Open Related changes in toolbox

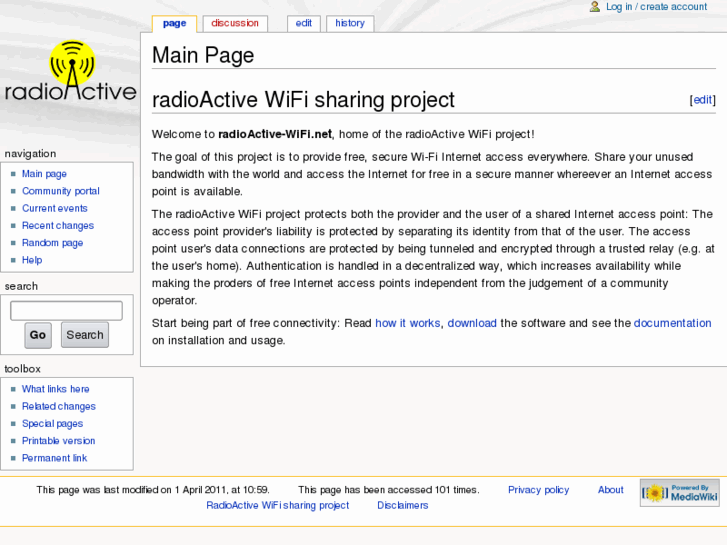pos(59,406)
